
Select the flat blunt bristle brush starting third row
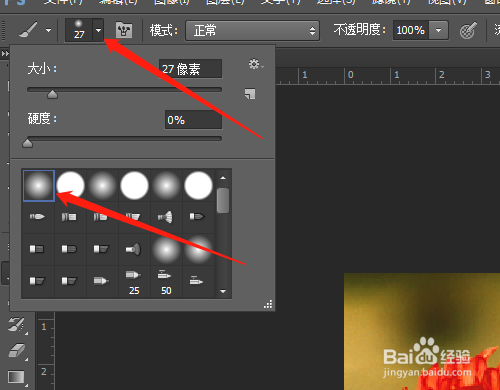(37, 249)
